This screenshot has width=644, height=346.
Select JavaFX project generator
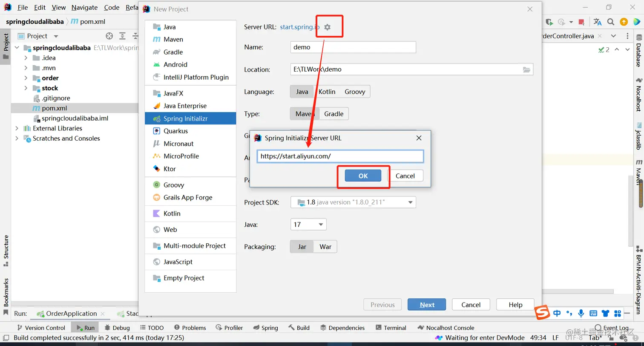(190, 93)
